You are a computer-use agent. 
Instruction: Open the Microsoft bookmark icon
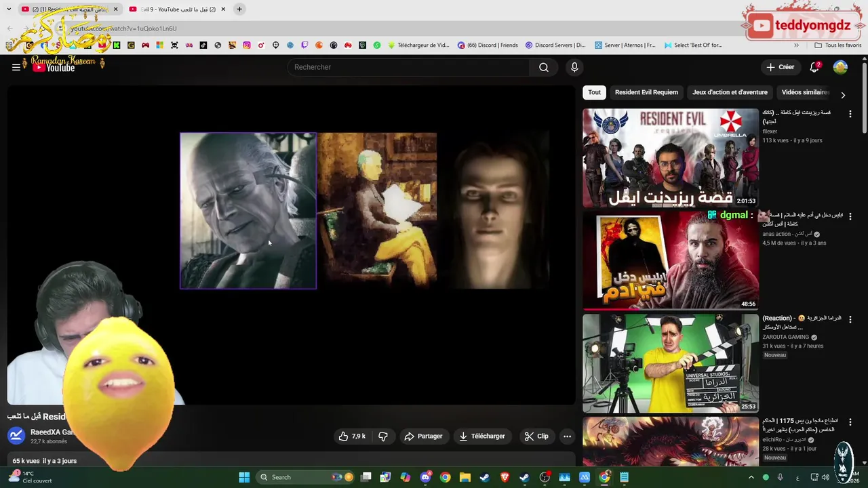[159, 45]
